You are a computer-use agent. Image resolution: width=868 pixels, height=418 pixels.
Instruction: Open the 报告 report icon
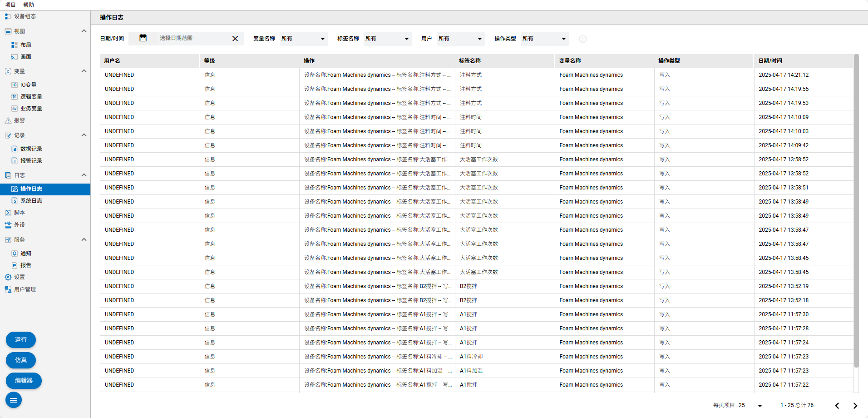tap(15, 265)
